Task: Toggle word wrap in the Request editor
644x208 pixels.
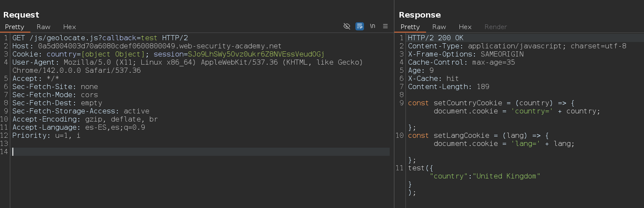Action: 360,27
